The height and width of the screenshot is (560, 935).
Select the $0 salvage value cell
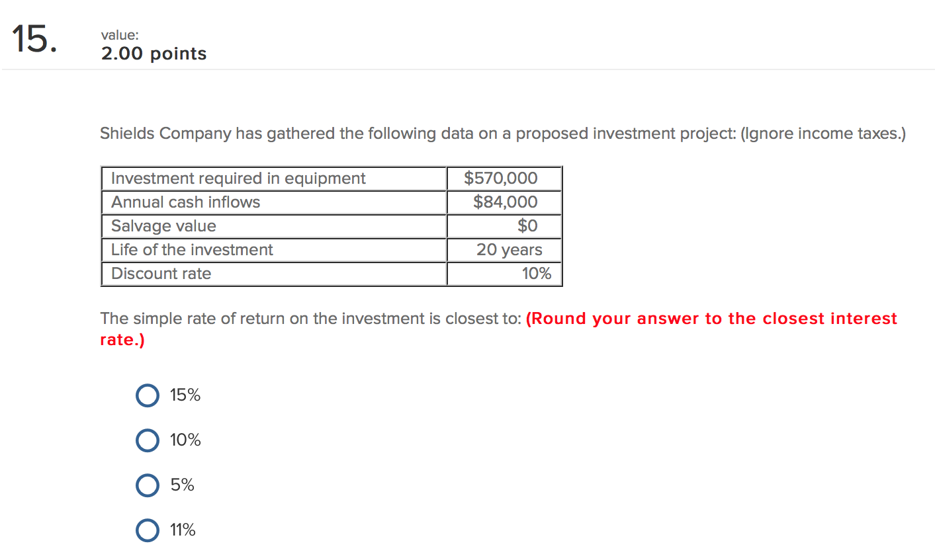[x=527, y=226]
